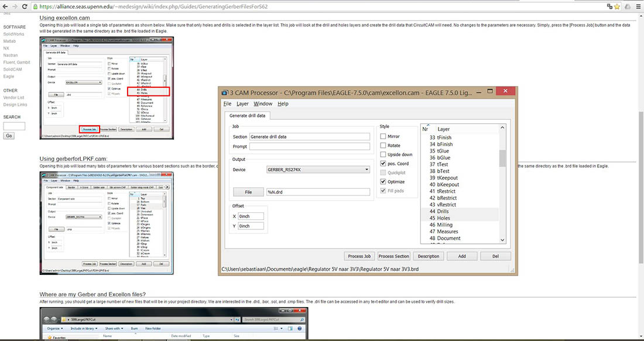Open the gerberforLPKF.cam screenshot thumbnail
The image size is (644, 341).
coord(107,223)
